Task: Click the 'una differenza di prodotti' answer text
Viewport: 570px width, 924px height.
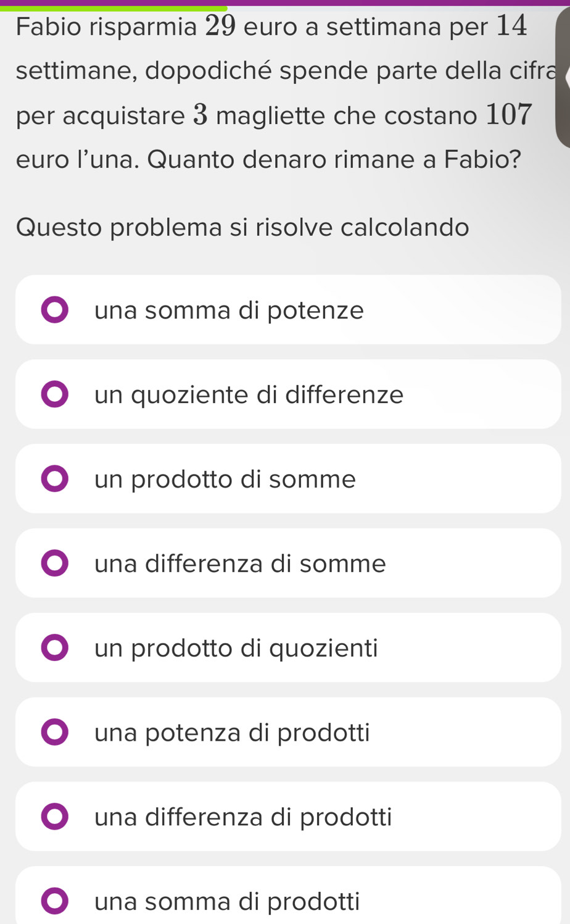Action: tap(244, 817)
